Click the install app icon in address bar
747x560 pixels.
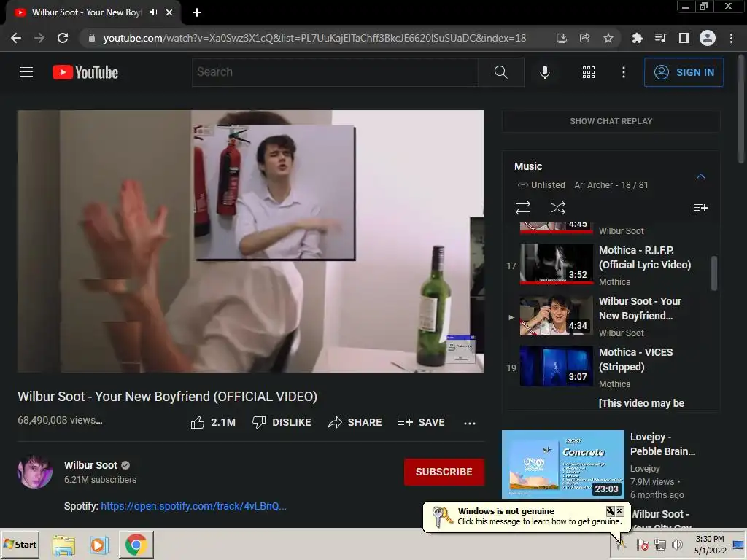(x=561, y=38)
